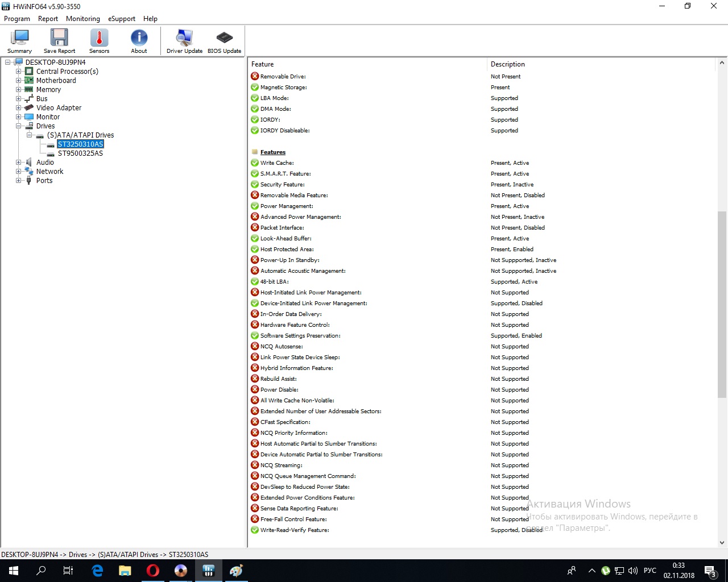The width and height of the screenshot is (728, 582).
Task: Open the Summary toolbar icon
Action: point(19,41)
